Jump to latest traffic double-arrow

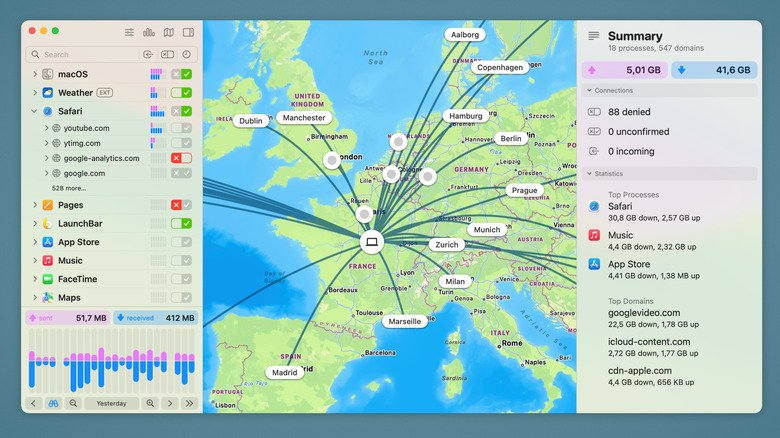pos(190,403)
